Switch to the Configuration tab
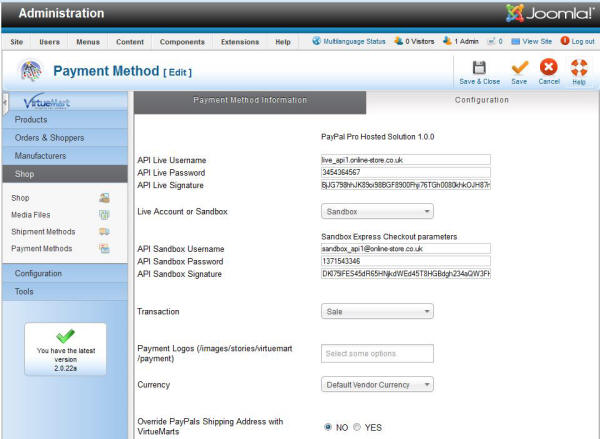The image size is (600, 439). pyautogui.click(x=482, y=100)
